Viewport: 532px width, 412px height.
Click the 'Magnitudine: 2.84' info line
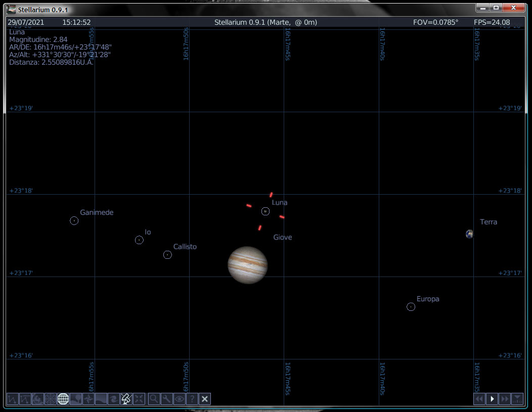click(38, 39)
